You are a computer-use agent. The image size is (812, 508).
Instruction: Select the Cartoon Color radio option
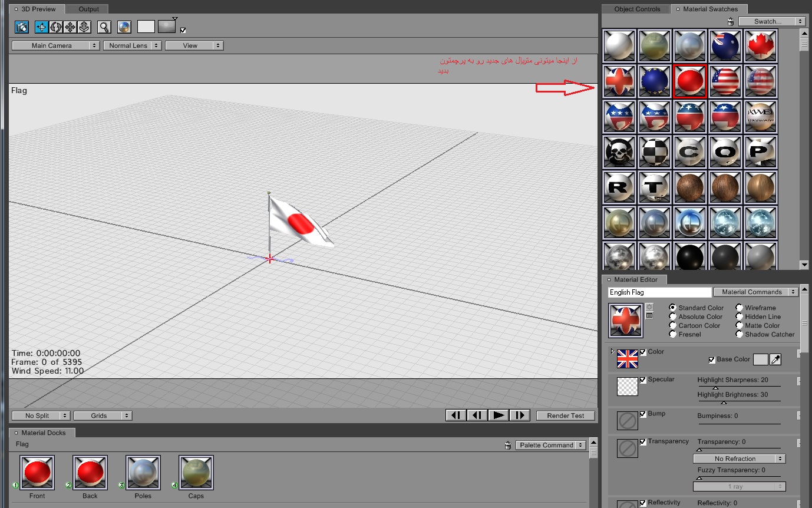coord(672,325)
